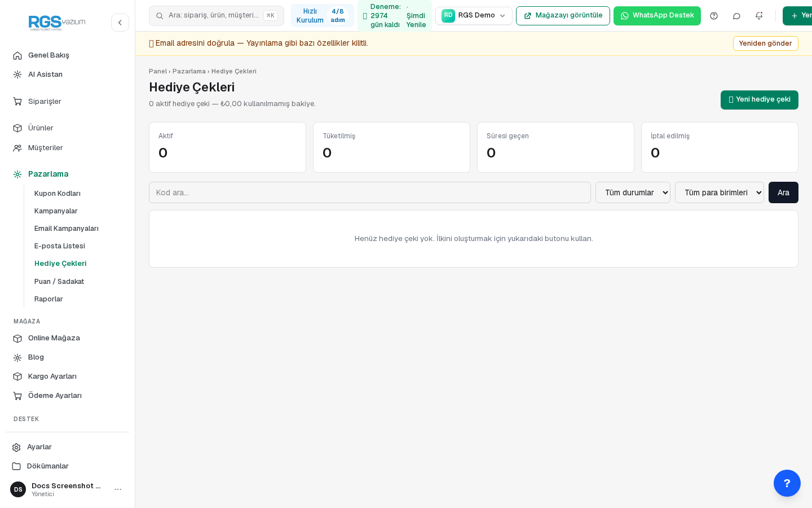812x508 pixels.
Task: Expand the RGS Demo store dropdown
Action: pos(474,16)
